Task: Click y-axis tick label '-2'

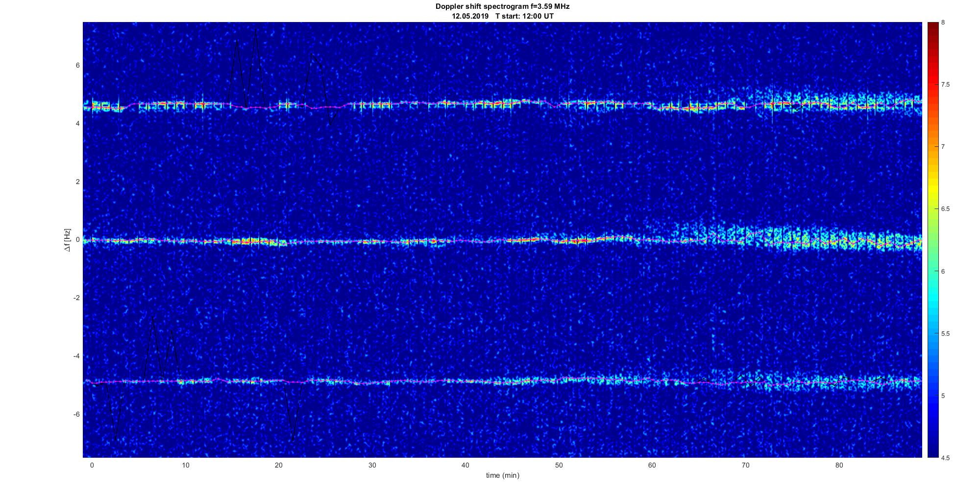Action: click(76, 298)
